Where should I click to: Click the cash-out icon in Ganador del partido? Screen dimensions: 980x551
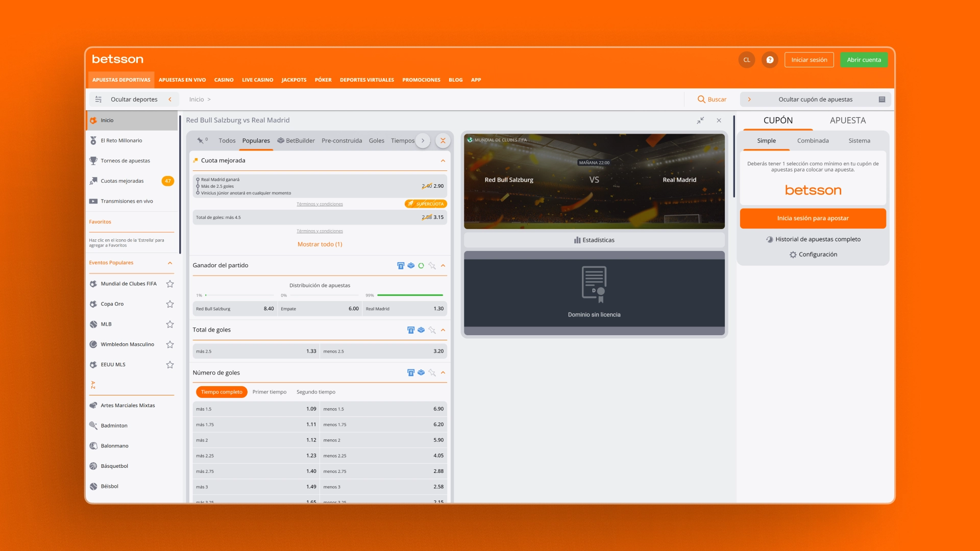click(x=401, y=266)
